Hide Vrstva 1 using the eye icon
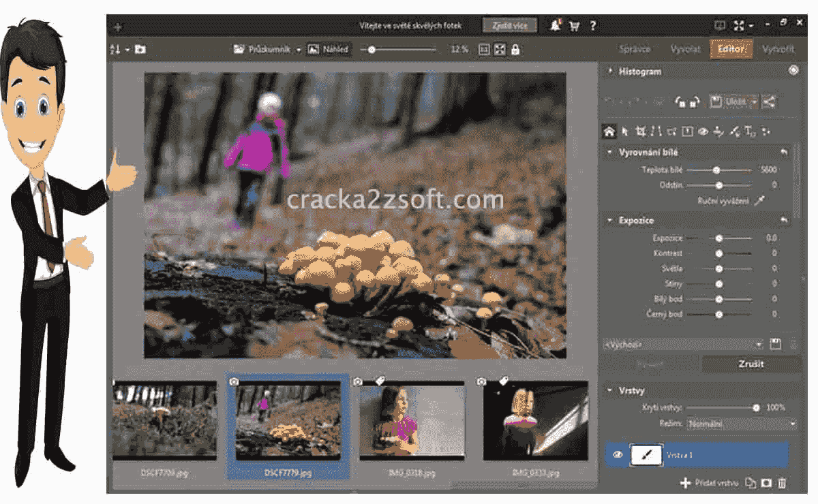Image resolution: width=818 pixels, height=504 pixels. coord(618,455)
